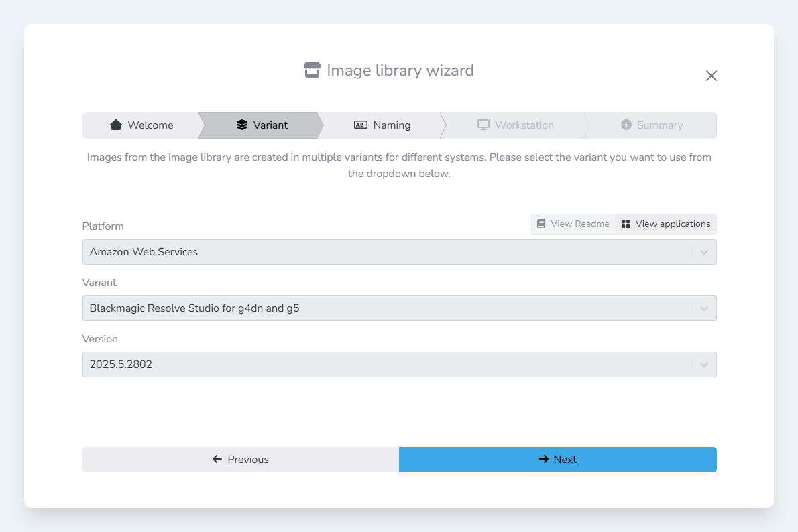
Task: Expand the Version dropdown chevron
Action: (703, 365)
